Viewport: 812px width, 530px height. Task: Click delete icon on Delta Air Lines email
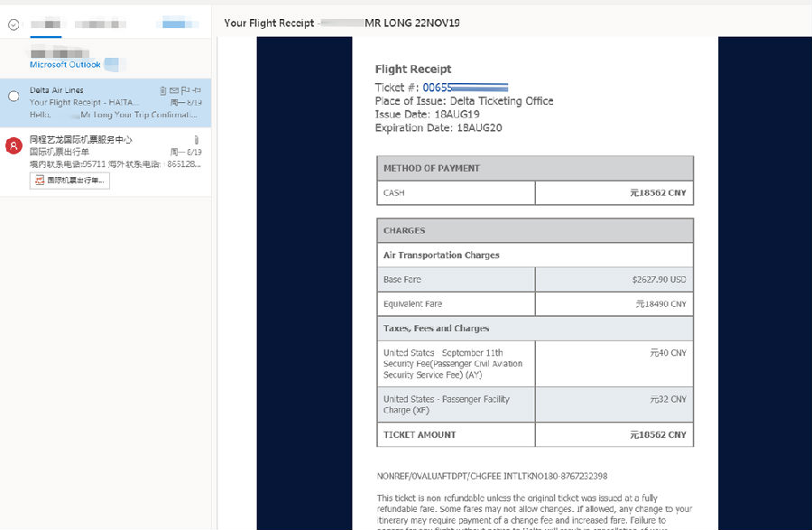(x=162, y=90)
